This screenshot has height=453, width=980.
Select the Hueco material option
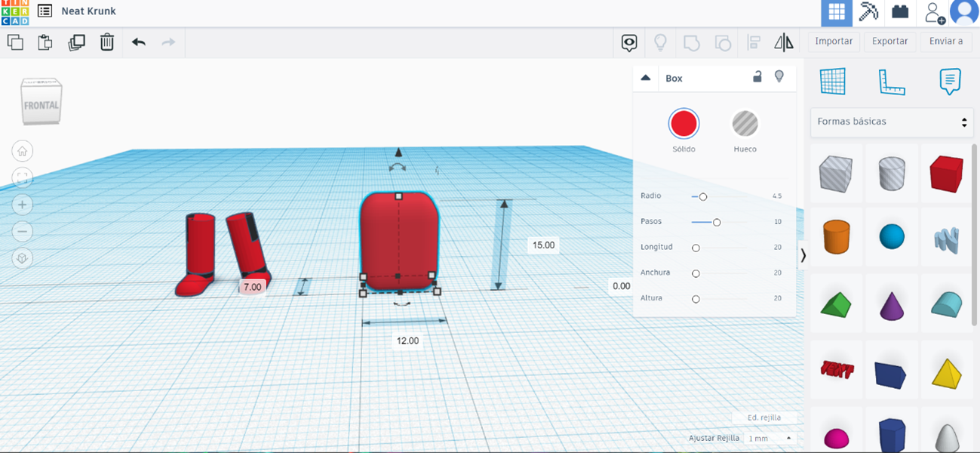(x=745, y=125)
